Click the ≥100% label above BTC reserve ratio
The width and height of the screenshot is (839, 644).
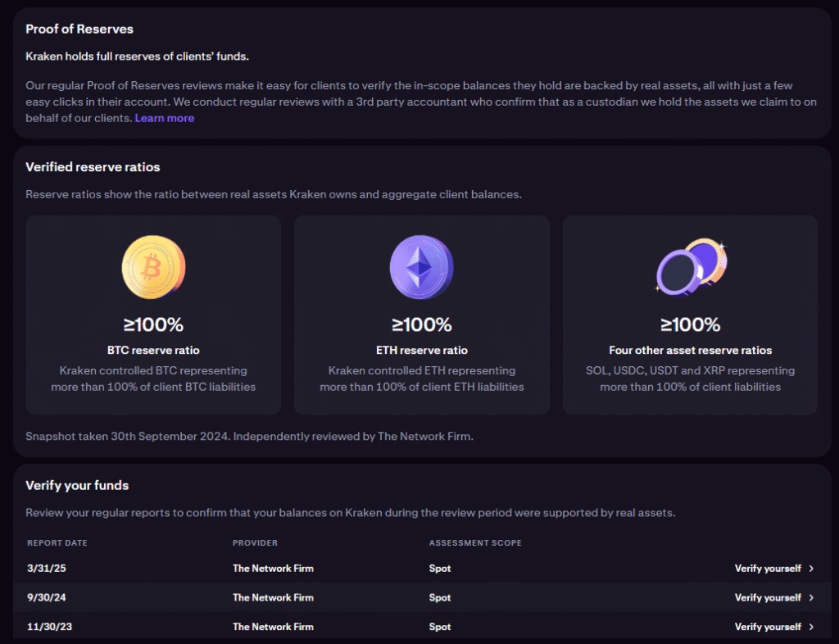tap(153, 324)
